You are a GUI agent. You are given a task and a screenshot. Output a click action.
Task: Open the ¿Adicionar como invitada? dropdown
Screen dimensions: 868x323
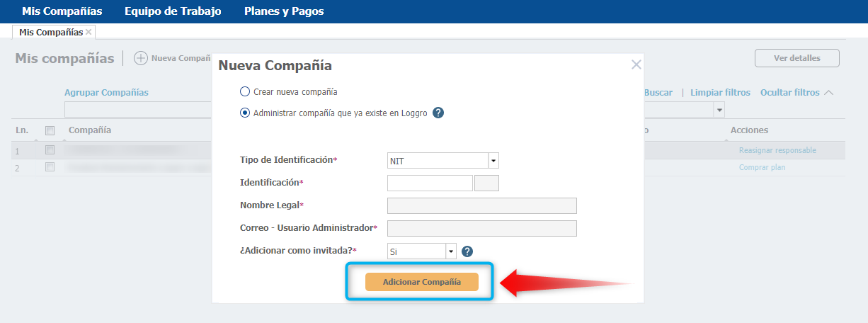(x=451, y=251)
